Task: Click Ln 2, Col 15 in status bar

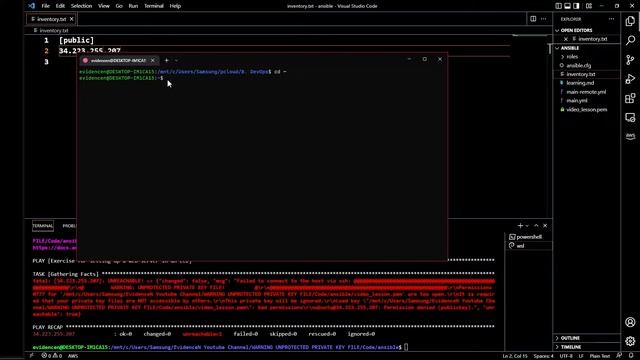Action: click(x=515, y=356)
